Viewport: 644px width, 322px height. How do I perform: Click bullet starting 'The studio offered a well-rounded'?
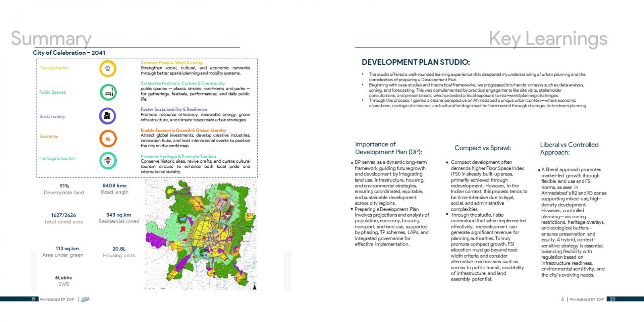pyautogui.click(x=477, y=77)
